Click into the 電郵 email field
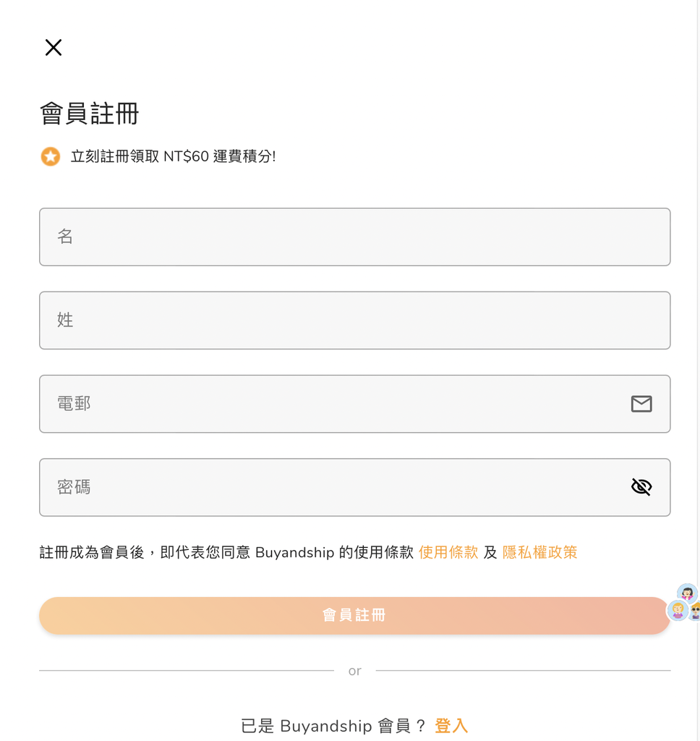This screenshot has width=700, height=741. click(355, 404)
